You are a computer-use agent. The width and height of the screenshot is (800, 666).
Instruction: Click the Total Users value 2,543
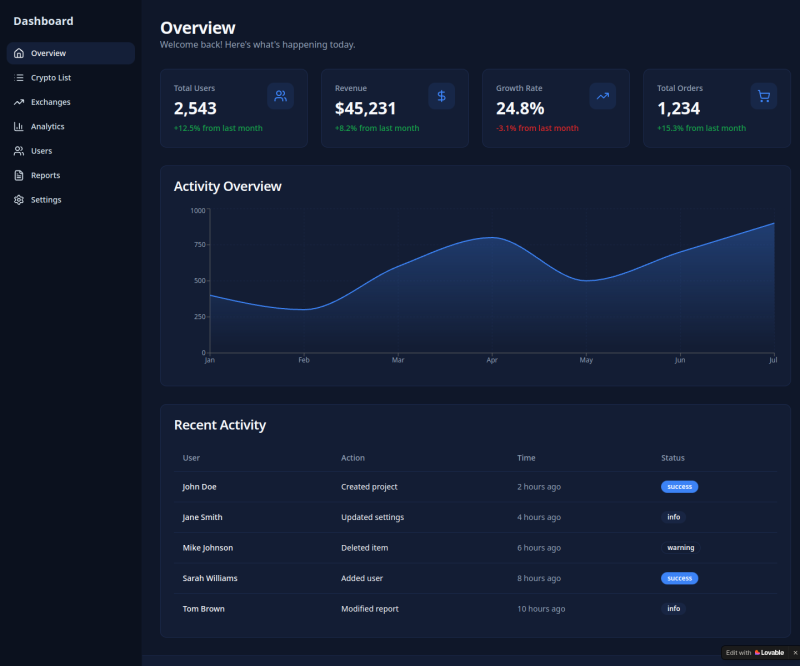pyautogui.click(x=195, y=109)
